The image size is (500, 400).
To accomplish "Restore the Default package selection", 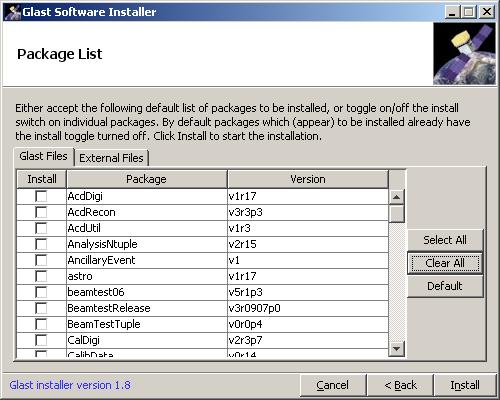I will 445,286.
